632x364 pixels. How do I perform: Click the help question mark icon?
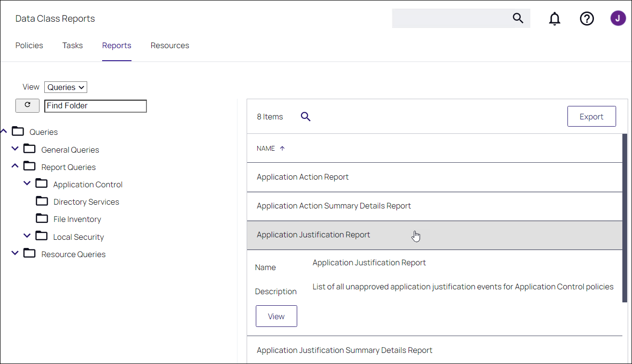(x=587, y=18)
